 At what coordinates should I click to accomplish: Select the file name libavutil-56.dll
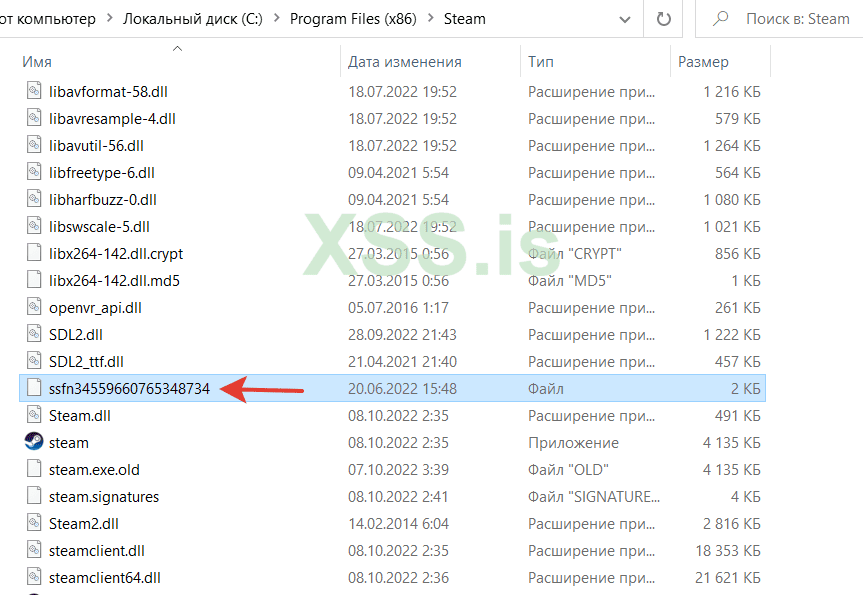[x=96, y=145]
